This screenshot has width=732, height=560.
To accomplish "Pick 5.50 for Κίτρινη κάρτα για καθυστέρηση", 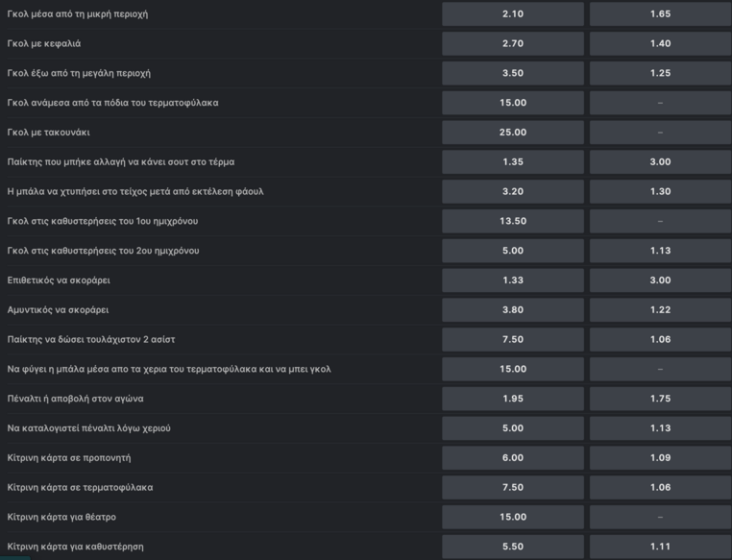I will pos(513,547).
